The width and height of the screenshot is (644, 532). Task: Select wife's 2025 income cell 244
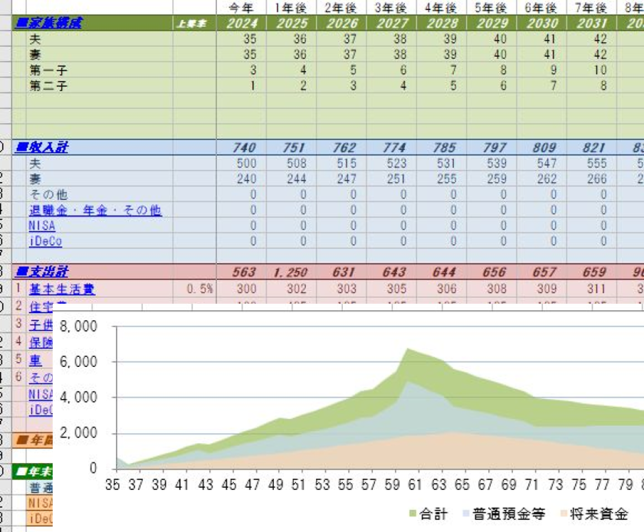[292, 179]
